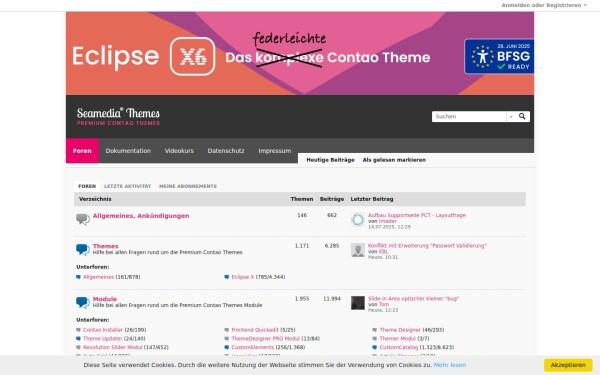Viewport: 600px width, 375px height.
Task: Open the search options dropdown arrow
Action: coord(510,116)
